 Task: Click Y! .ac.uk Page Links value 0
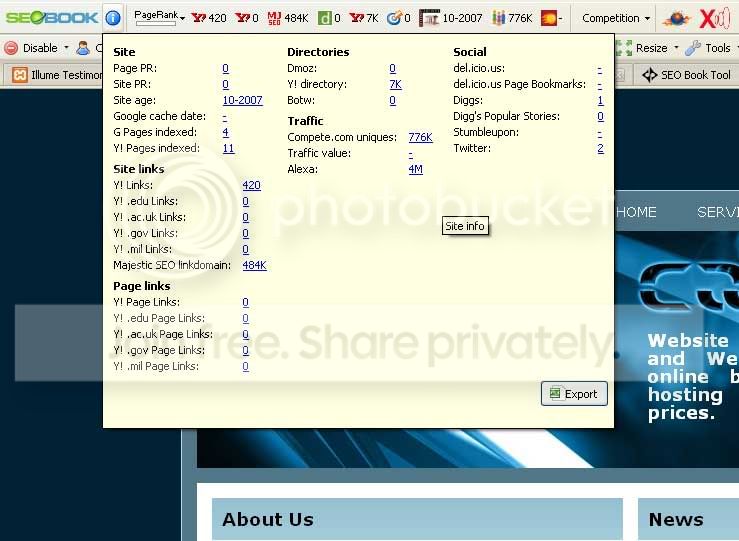coord(246,334)
